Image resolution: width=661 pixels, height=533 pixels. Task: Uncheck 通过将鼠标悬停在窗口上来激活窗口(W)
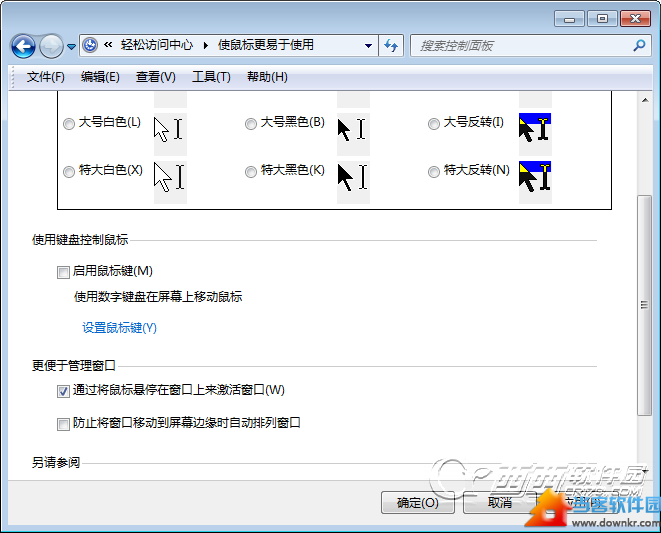pyautogui.click(x=63, y=392)
